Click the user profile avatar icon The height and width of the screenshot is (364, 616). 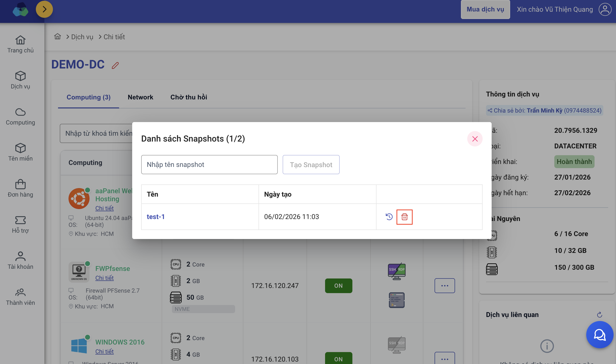(605, 9)
